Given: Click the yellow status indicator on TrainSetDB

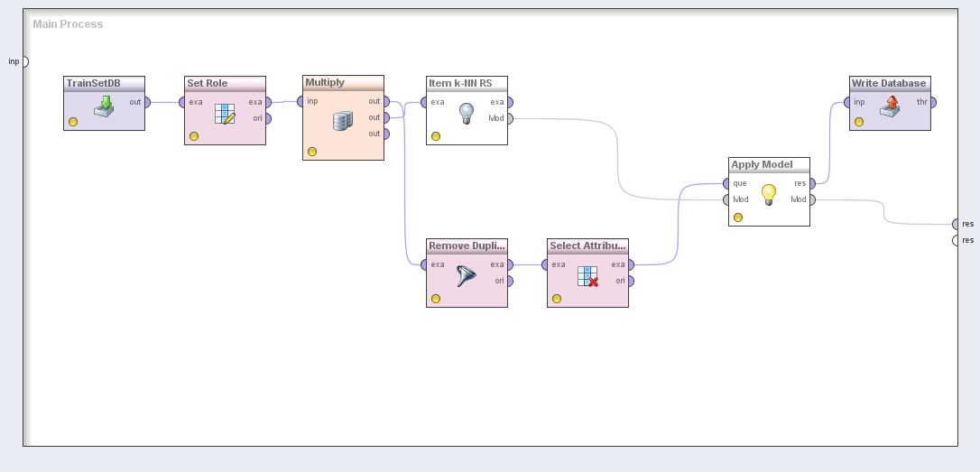Looking at the screenshot, I should click(73, 122).
